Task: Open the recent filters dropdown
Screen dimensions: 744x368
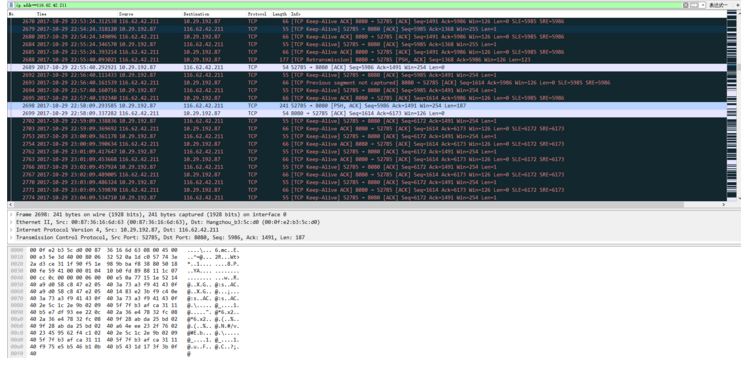Action: click(703, 5)
